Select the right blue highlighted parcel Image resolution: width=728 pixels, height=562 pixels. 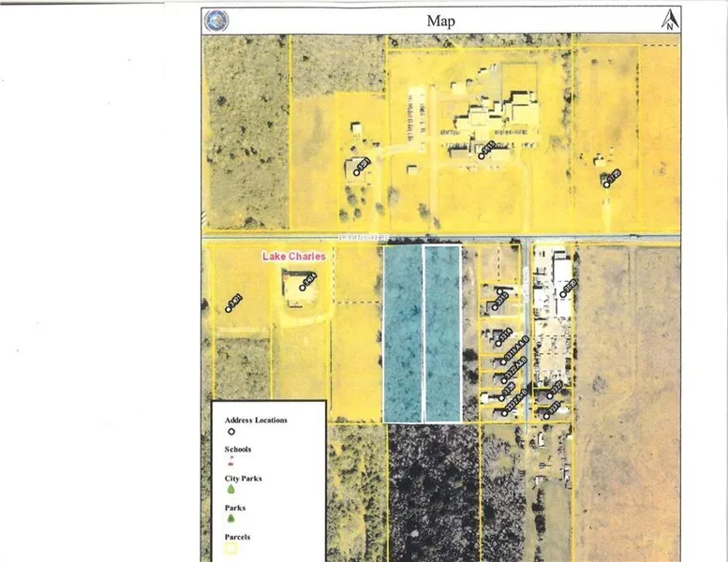442,333
